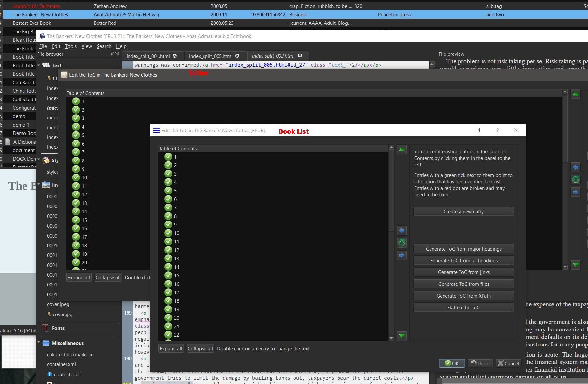Close the index_split_002.html tab via its x icon
The height and width of the screenshot is (384, 588).
coord(300,56)
